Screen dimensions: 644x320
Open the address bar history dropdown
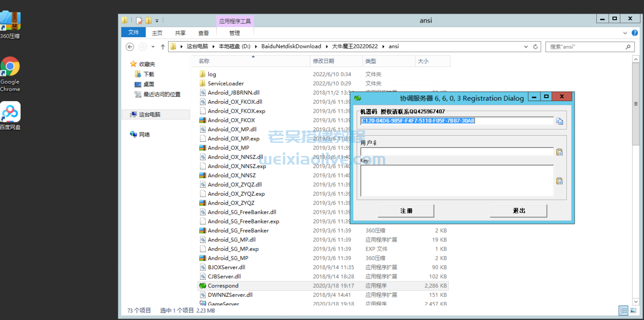point(526,46)
